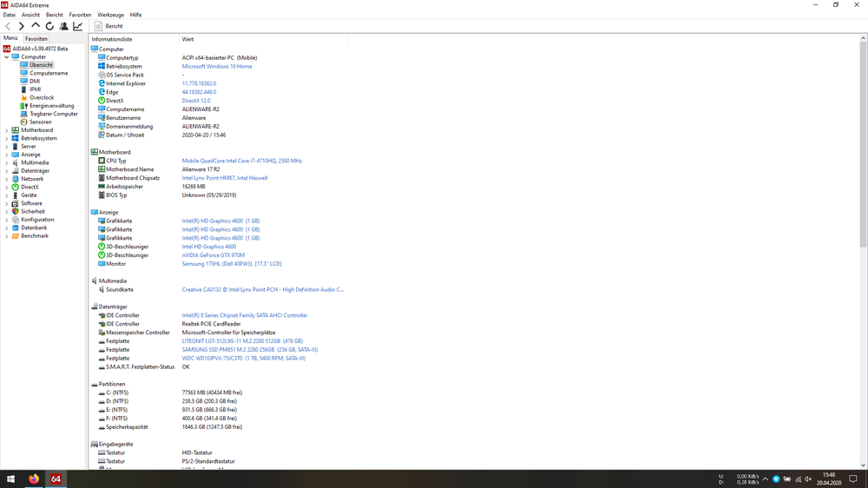The height and width of the screenshot is (488, 868).
Task: Show hidden system tray icons
Action: [x=765, y=479]
